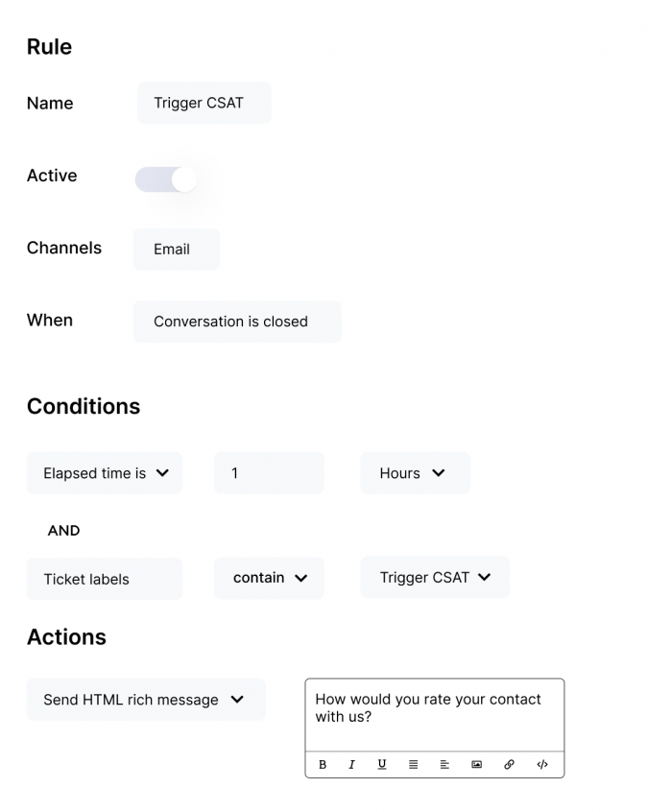Select the justify alignment icon
This screenshot has height=812, width=672.
click(413, 764)
